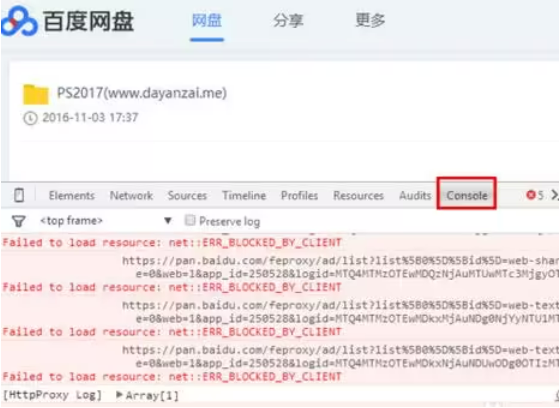This screenshot has height=408, width=560.
Task: Open the Sources tab
Action: 188,195
